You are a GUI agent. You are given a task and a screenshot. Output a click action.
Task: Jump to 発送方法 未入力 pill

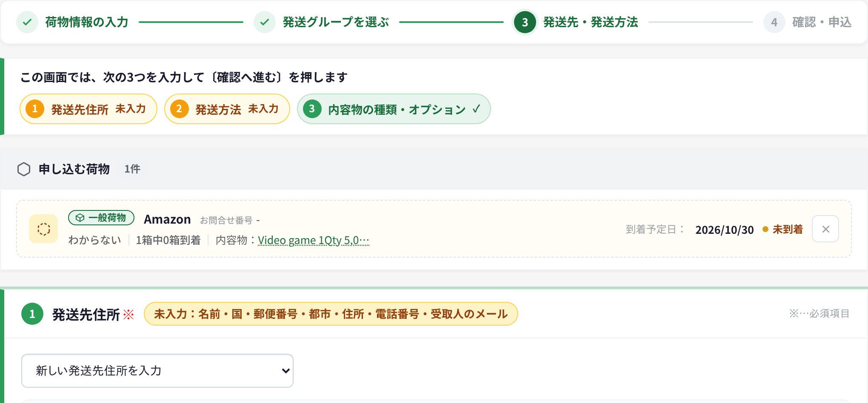[x=227, y=109]
